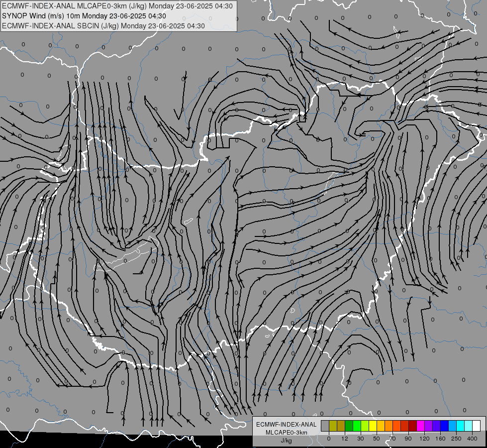Click the white legend swatch
This screenshot has height=448, width=487.
(477, 426)
